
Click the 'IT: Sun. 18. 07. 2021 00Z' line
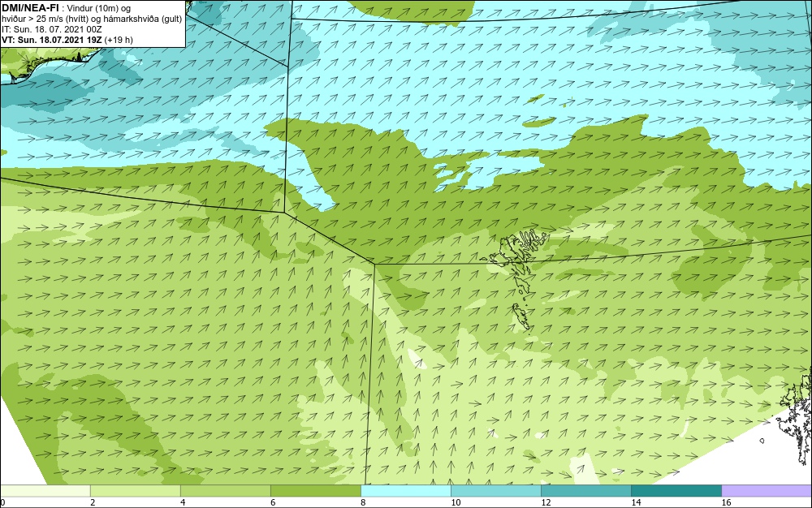(x=52, y=29)
